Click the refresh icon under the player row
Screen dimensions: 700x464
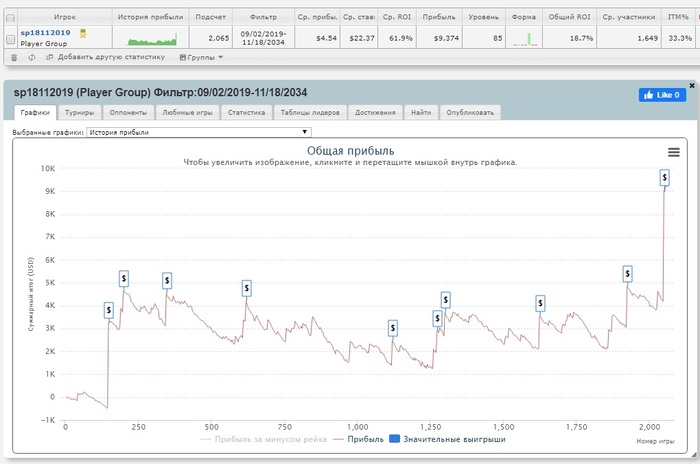coord(33,57)
